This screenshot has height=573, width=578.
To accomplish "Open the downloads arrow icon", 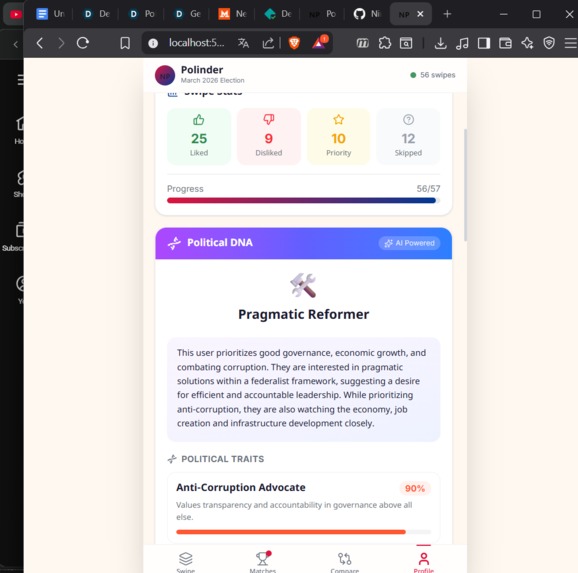I will coord(441,43).
